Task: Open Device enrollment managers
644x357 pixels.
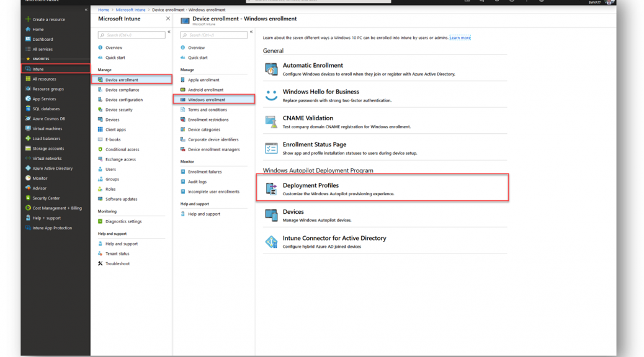Action: (x=214, y=149)
